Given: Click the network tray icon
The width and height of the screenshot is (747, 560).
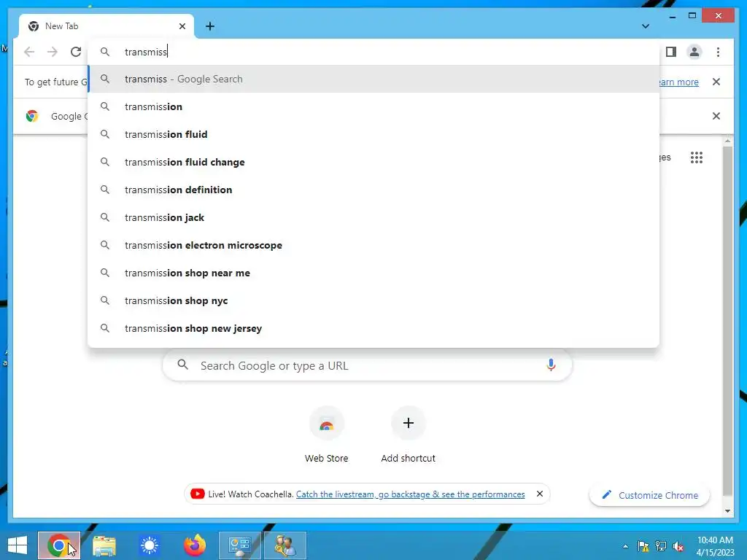Looking at the screenshot, I should (661, 546).
